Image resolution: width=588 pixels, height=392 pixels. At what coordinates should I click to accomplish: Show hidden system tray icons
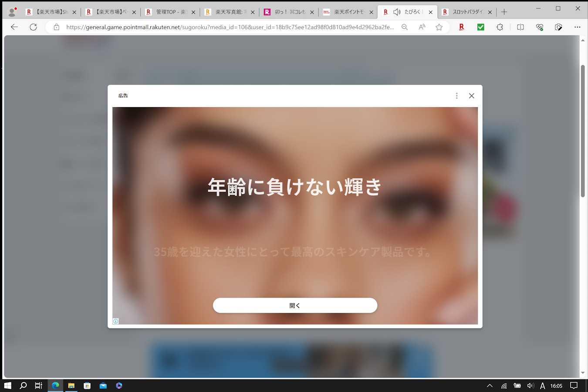coord(490,385)
